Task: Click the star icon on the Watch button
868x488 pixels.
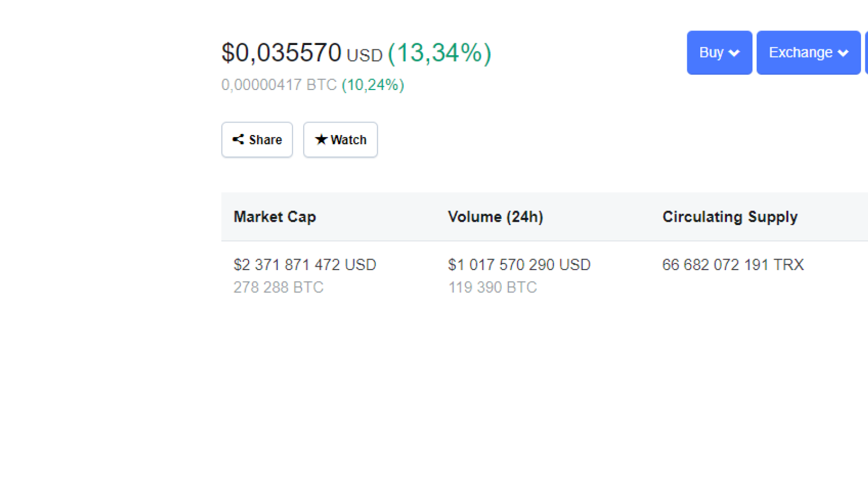Action: [x=321, y=139]
